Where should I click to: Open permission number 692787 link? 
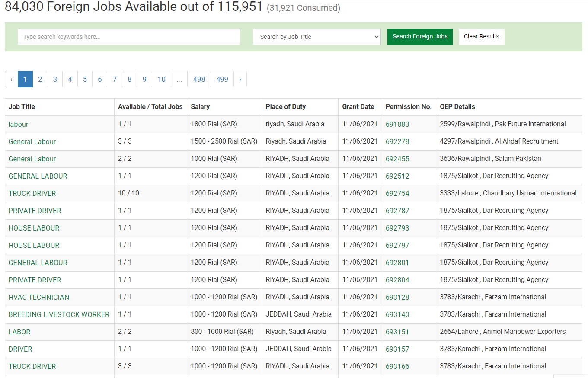click(x=397, y=211)
